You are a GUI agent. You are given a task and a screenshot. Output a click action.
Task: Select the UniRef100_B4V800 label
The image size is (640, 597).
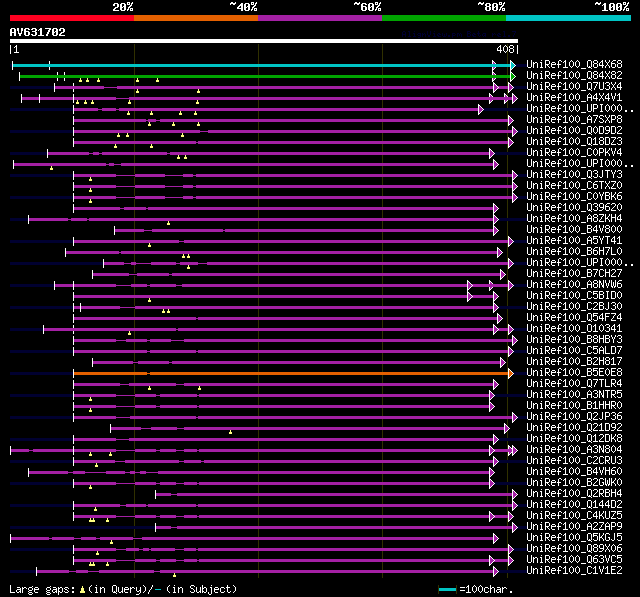(x=574, y=230)
